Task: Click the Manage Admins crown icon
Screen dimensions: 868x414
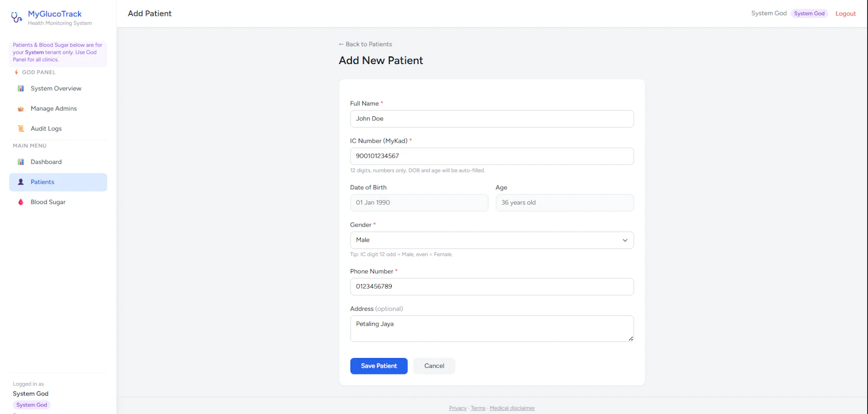Action: point(21,109)
